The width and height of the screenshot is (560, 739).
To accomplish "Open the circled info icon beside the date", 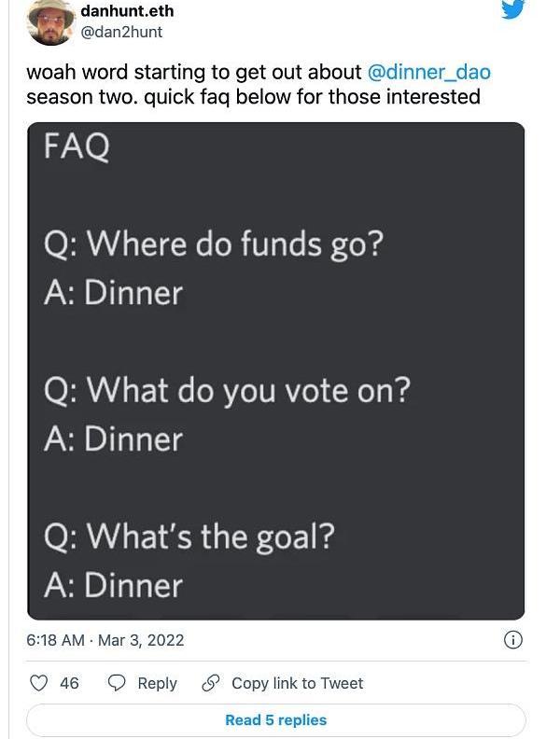I will [x=512, y=640].
